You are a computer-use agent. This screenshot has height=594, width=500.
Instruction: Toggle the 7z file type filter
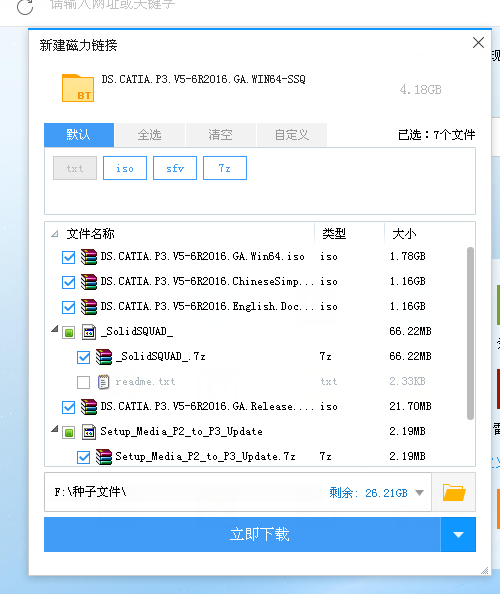[225, 168]
